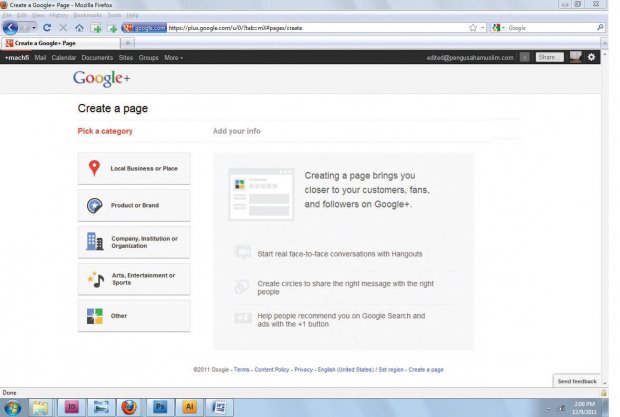This screenshot has width=620, height=417.
Task: Choose Product or Brand category
Action: pyautogui.click(x=134, y=205)
